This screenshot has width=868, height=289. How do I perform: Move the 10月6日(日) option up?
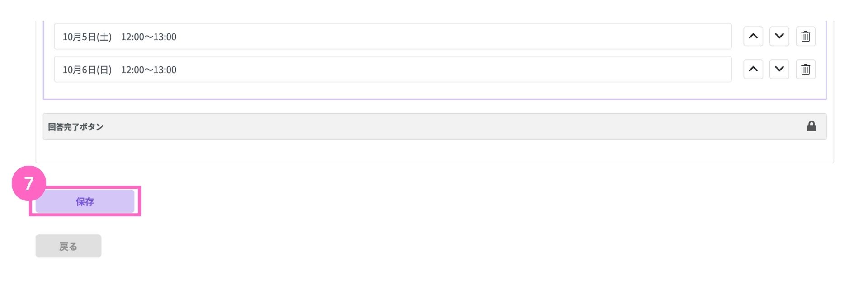point(753,69)
